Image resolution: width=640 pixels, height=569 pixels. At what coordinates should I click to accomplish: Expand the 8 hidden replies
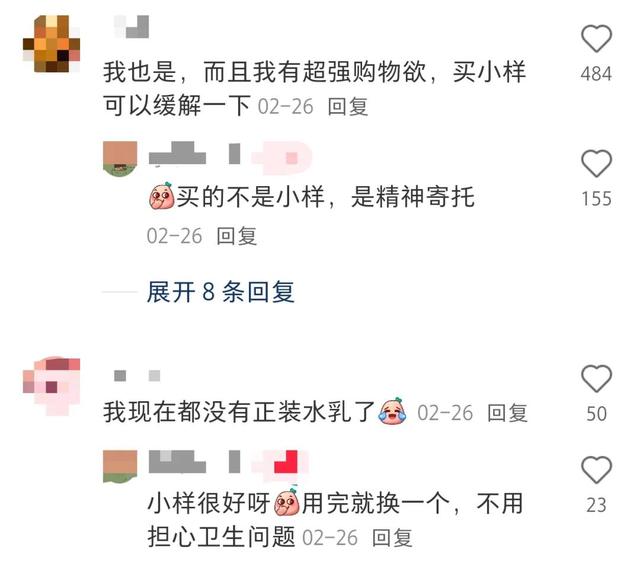(x=220, y=292)
